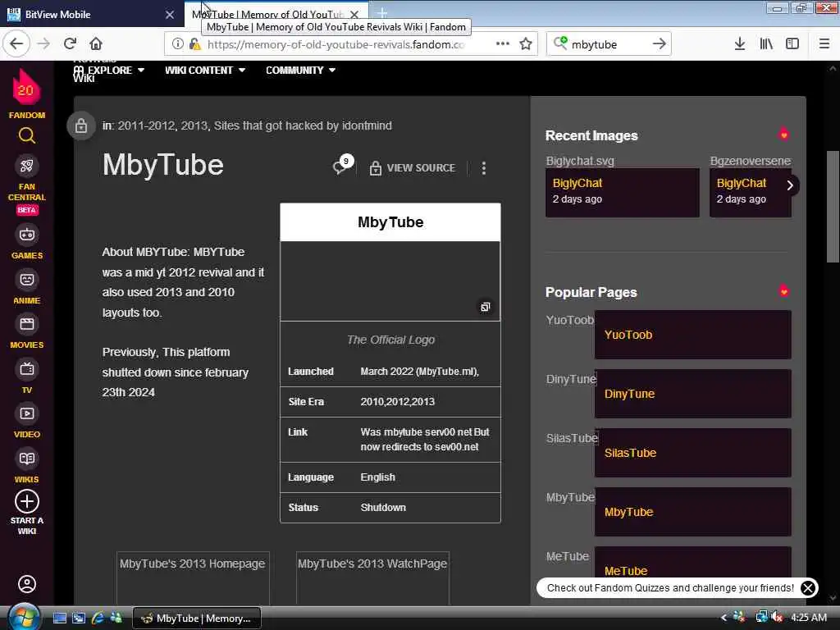Click the URL address field
Screen dimensions: 840x630
click(x=336, y=44)
